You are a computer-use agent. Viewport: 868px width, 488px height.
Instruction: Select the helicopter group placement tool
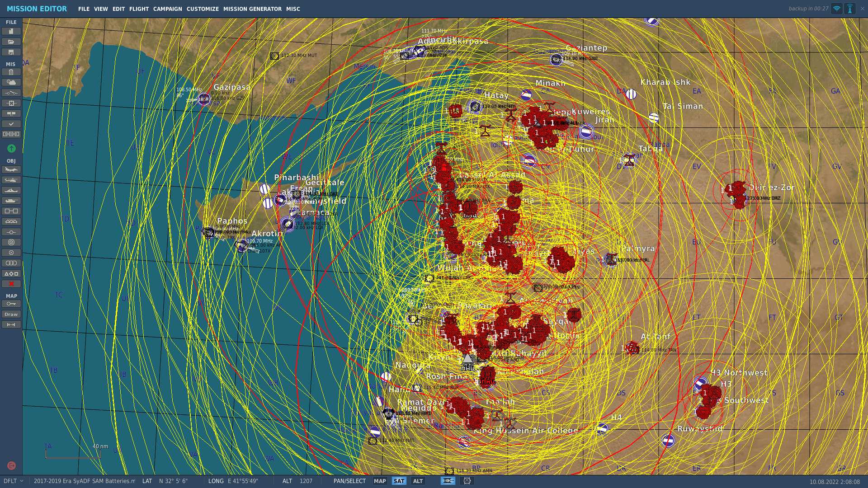click(x=11, y=180)
